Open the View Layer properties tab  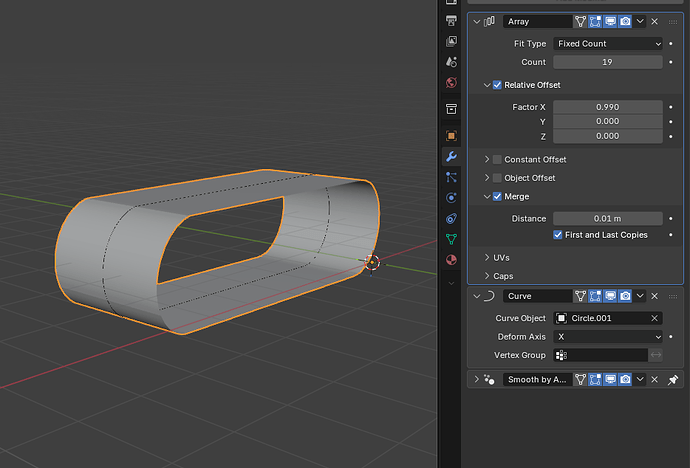[451, 41]
